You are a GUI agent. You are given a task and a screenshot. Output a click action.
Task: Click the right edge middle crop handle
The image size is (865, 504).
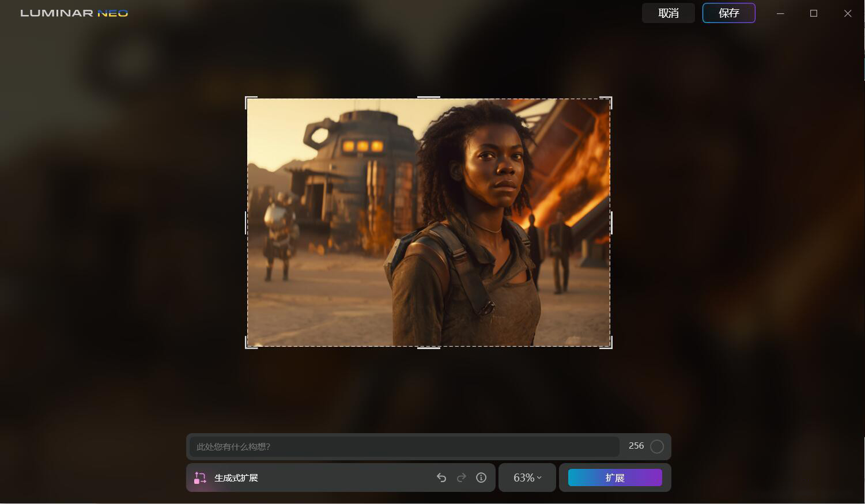point(611,222)
